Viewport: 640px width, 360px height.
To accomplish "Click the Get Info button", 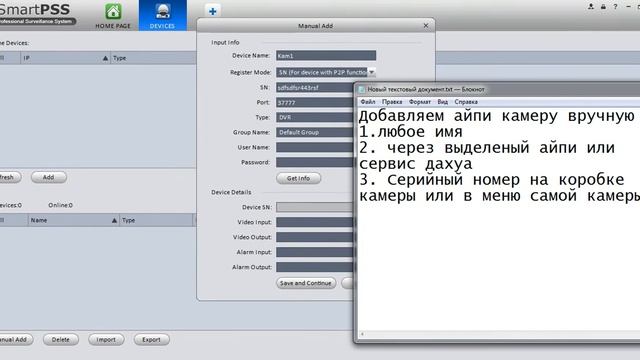I will (298, 178).
